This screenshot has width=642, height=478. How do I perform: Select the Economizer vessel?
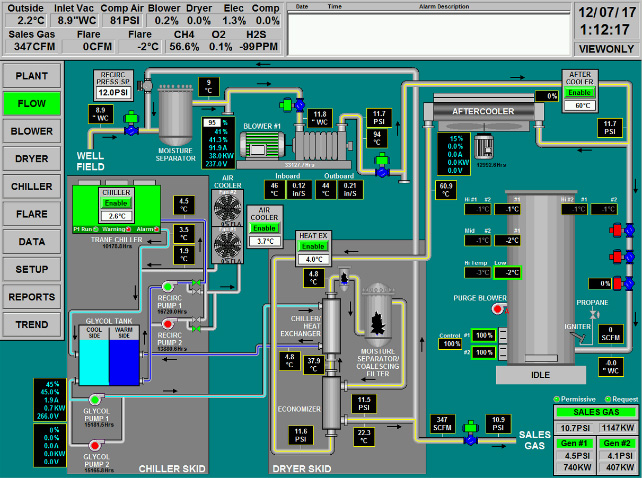[x=331, y=403]
